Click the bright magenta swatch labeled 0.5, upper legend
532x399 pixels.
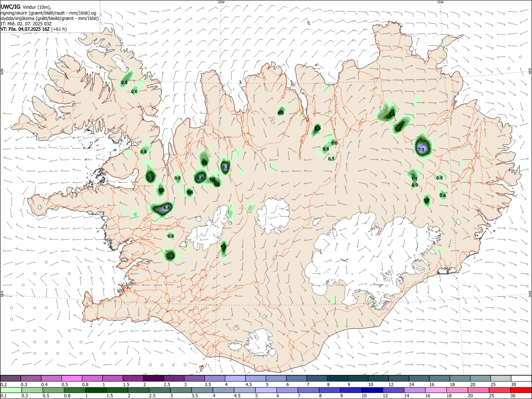[71, 378]
